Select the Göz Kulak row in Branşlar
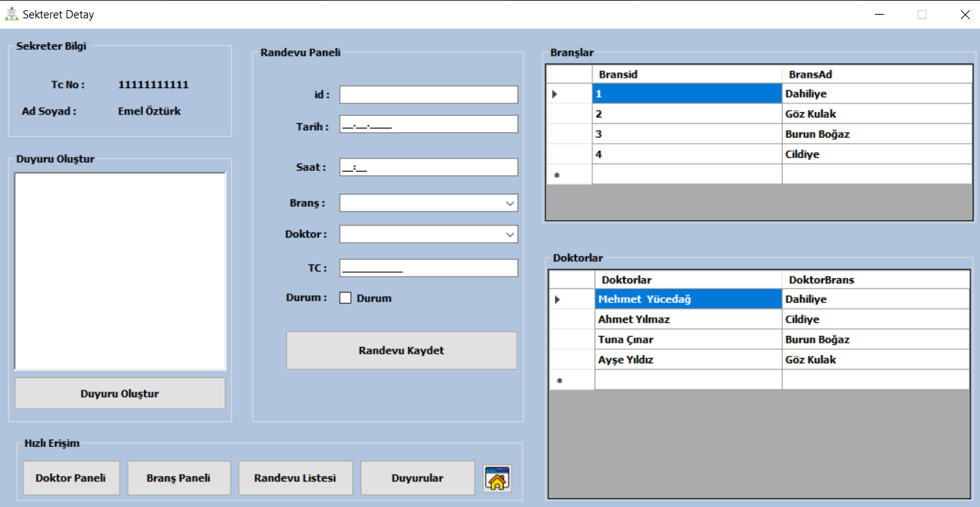Image resolution: width=980 pixels, height=507 pixels. pyautogui.click(x=687, y=114)
